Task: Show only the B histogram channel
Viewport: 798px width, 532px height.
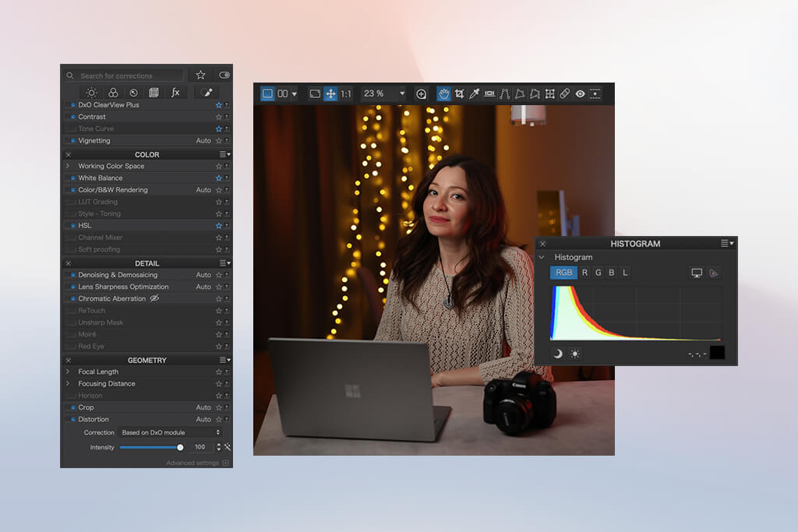Action: click(612, 273)
